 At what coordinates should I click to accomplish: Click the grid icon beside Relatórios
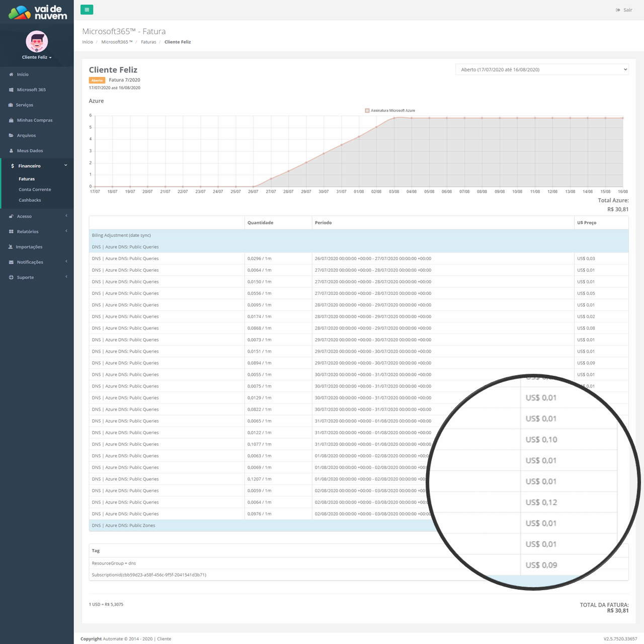pyautogui.click(x=11, y=231)
